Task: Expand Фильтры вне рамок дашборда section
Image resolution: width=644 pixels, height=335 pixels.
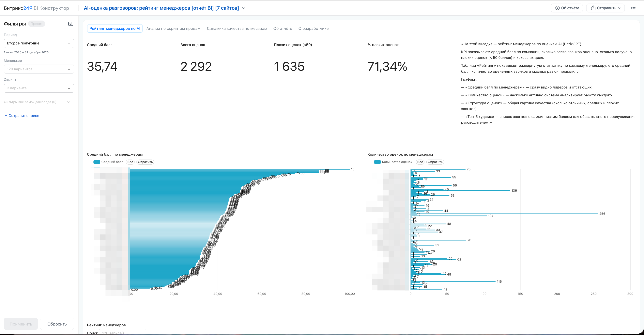Action: [37, 102]
